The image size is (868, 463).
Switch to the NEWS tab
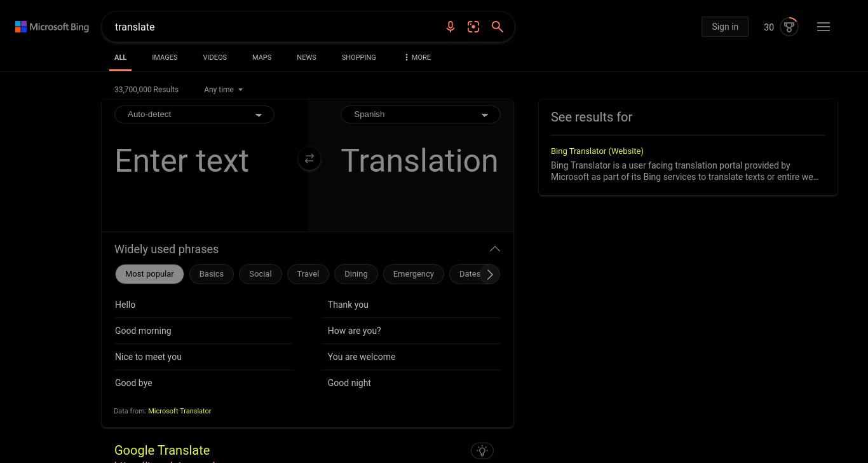click(x=306, y=57)
